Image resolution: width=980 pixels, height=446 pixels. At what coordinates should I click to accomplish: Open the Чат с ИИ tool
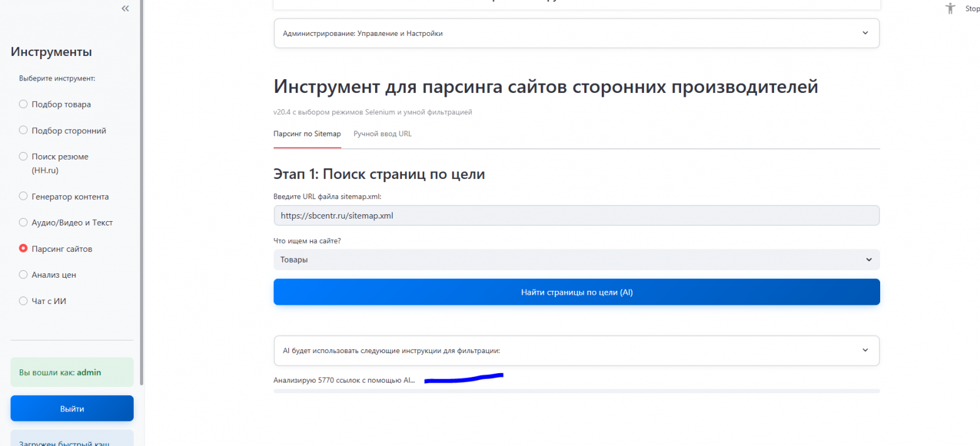coord(23,301)
